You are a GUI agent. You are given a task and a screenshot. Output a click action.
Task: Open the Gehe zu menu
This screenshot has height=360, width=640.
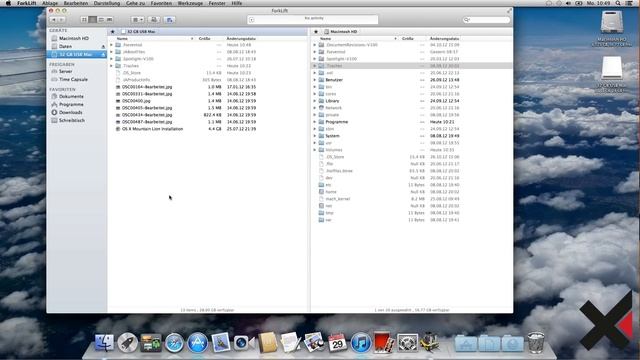(135, 3)
